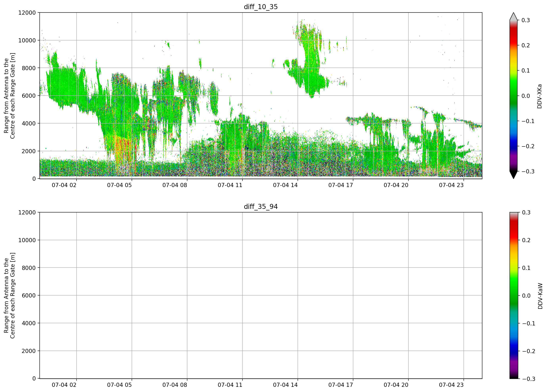Viewport: 547px width, 392px height.
Task: Click '07-04 14' tick on top plot
Action: [x=285, y=185]
